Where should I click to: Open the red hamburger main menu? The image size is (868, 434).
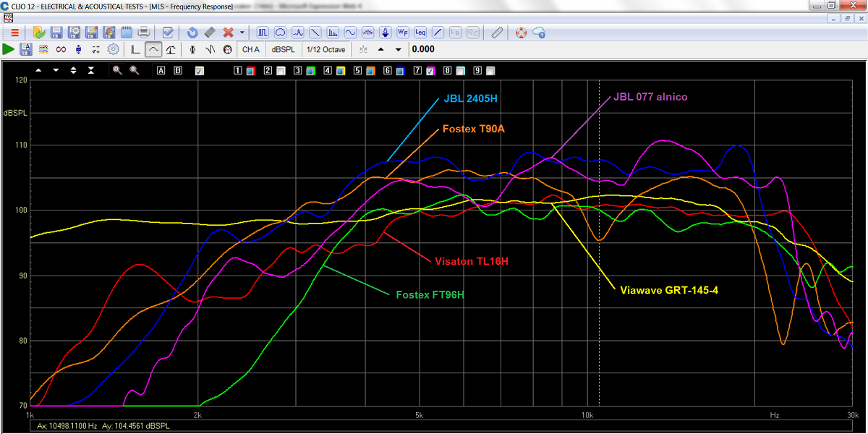(15, 33)
